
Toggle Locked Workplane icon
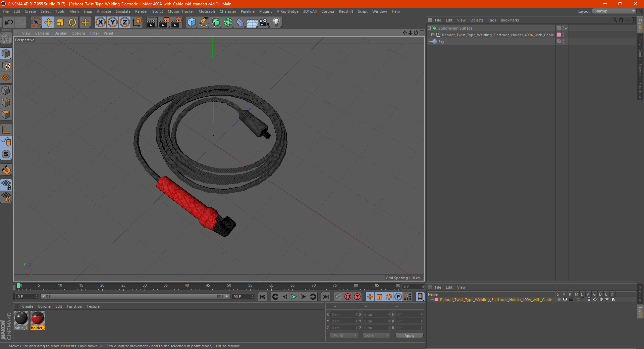[x=6, y=185]
